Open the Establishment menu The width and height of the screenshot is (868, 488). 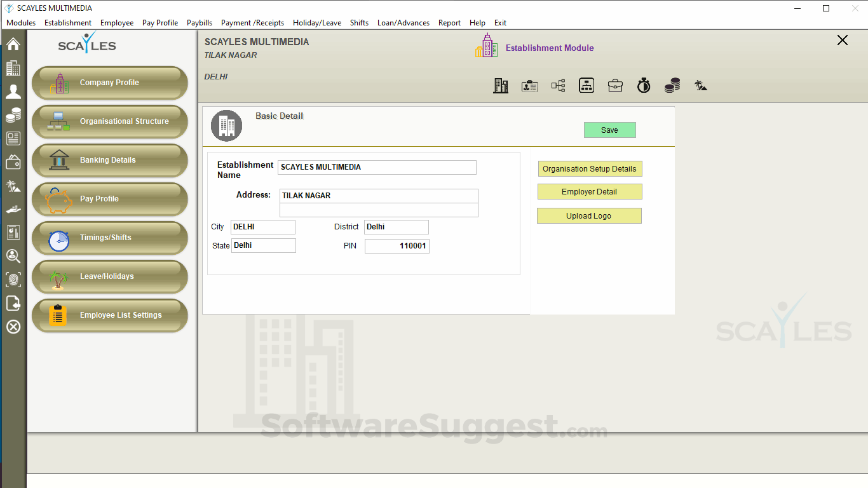click(68, 23)
